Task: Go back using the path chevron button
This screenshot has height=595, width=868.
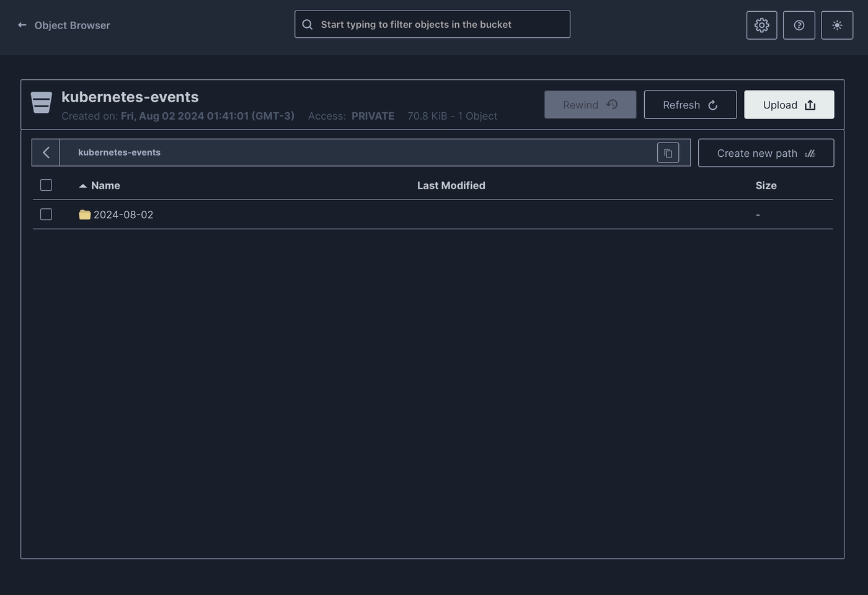Action: [x=46, y=152]
